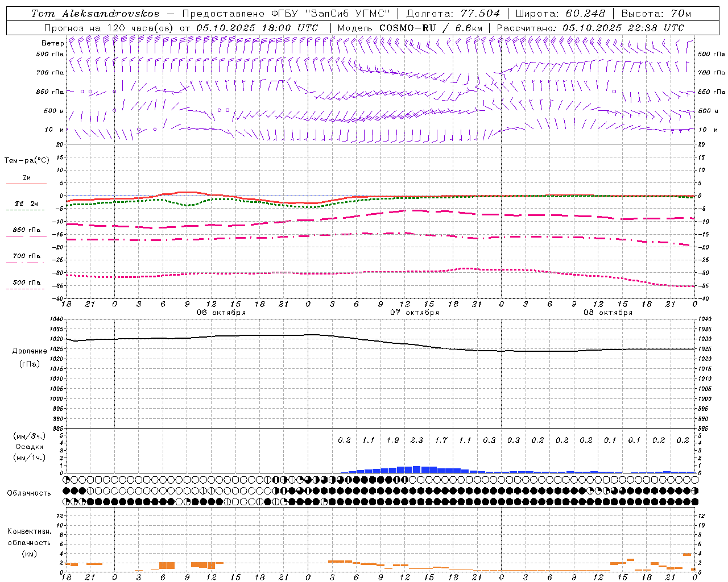The image size is (728, 582).
Task: Click the 'Широта: 60.248' header field
Action: pyautogui.click(x=560, y=14)
